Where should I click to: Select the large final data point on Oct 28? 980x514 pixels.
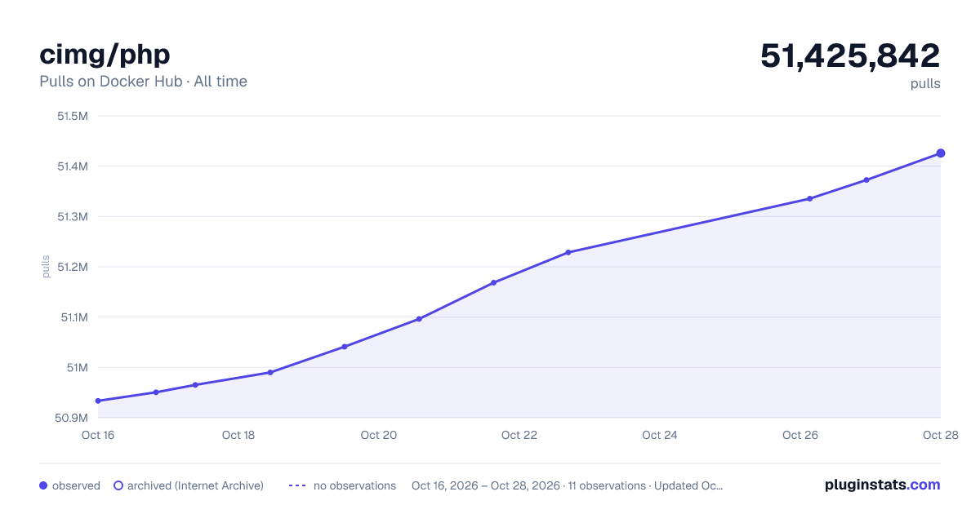pyautogui.click(x=941, y=153)
